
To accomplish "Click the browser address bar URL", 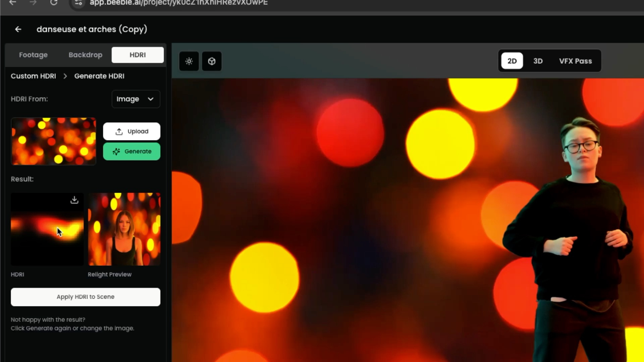I will coord(178,3).
